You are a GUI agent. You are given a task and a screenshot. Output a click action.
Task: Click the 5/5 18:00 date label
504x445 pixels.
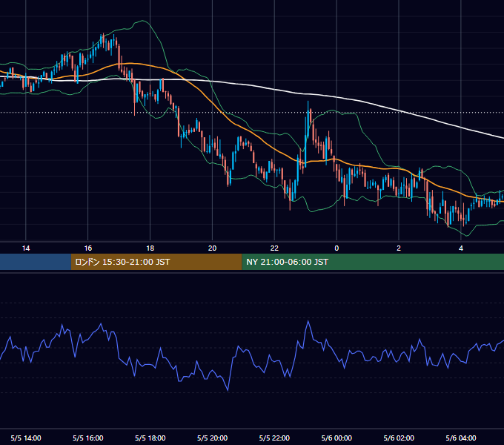pyautogui.click(x=150, y=438)
